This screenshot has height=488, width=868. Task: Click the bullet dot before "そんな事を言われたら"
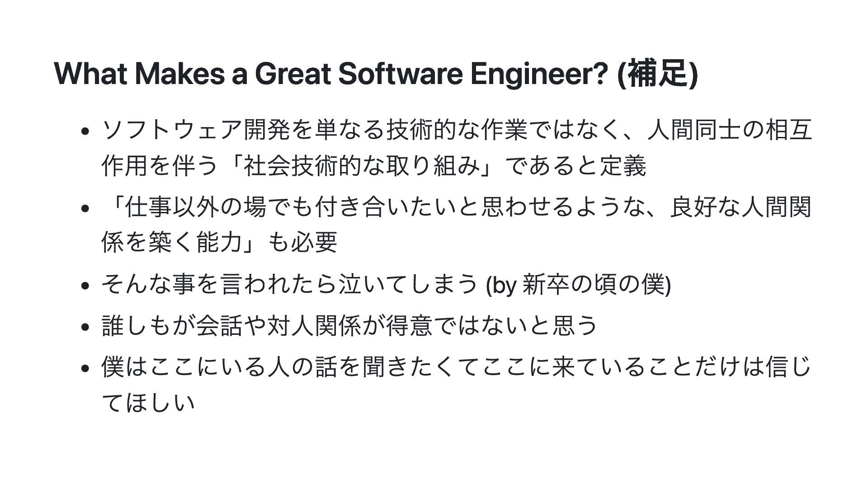[x=85, y=286]
